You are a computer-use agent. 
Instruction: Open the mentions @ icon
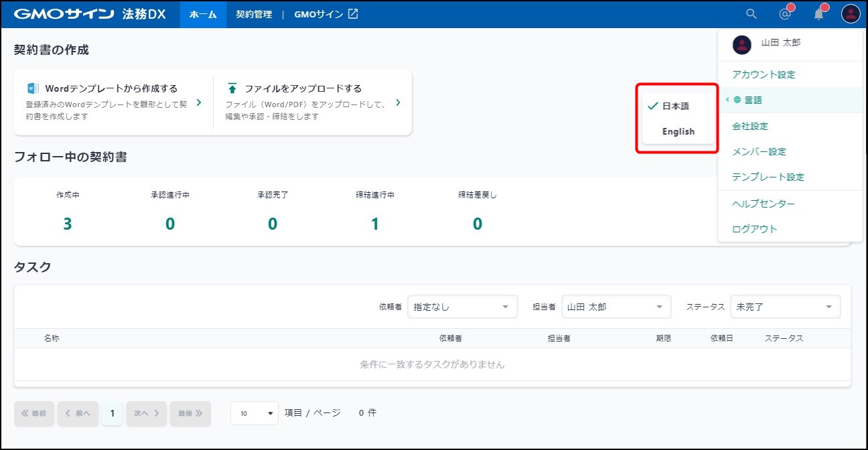pos(785,14)
